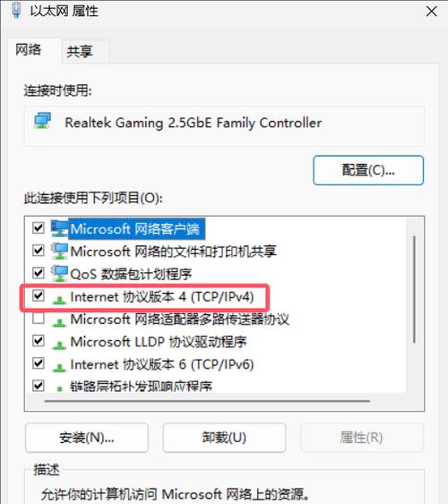Viewport: 448px width, 504px height.
Task: Open adapter settings with 配置(C)... button
Action: 368,170
